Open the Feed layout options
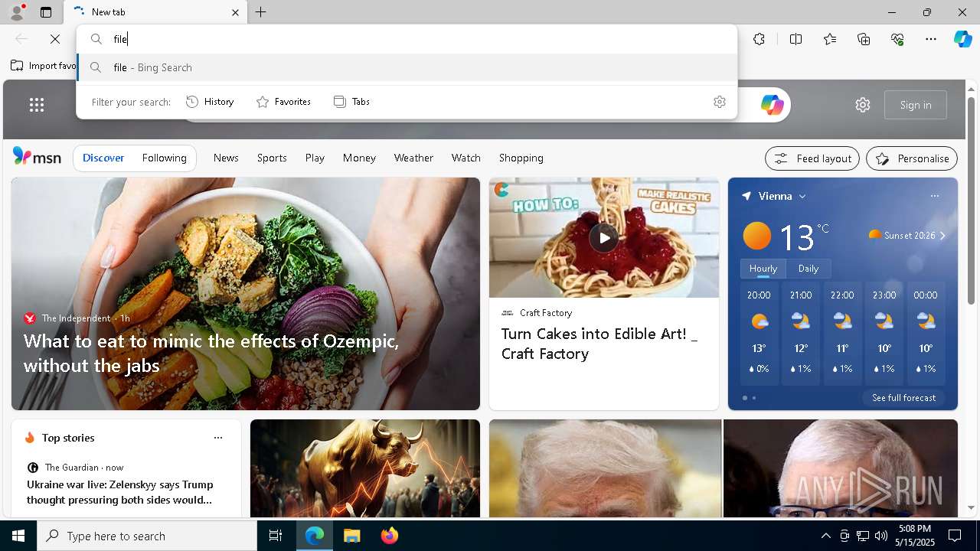Screen dimensions: 980x551 click(x=812, y=158)
